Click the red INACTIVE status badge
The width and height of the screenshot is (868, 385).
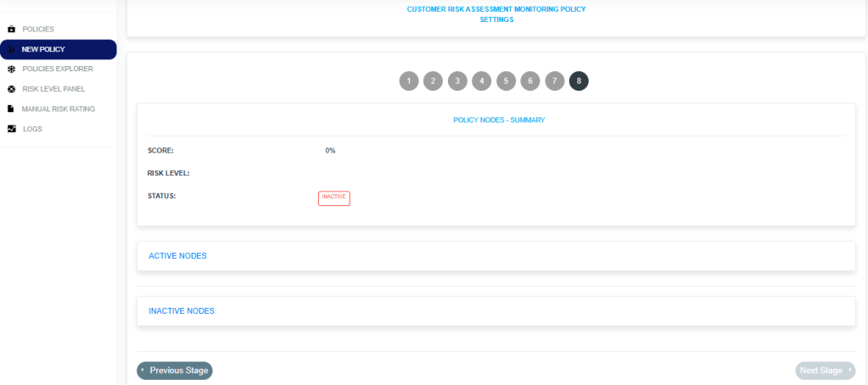coord(333,198)
